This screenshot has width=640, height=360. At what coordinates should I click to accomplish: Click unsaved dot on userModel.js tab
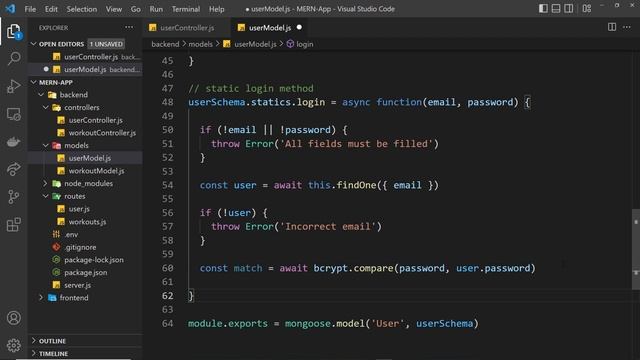[x=299, y=27]
